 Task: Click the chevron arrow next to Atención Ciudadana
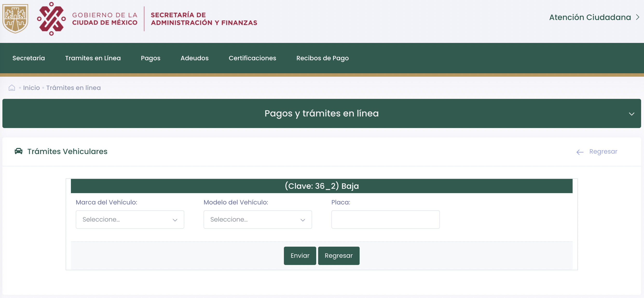[x=637, y=17]
